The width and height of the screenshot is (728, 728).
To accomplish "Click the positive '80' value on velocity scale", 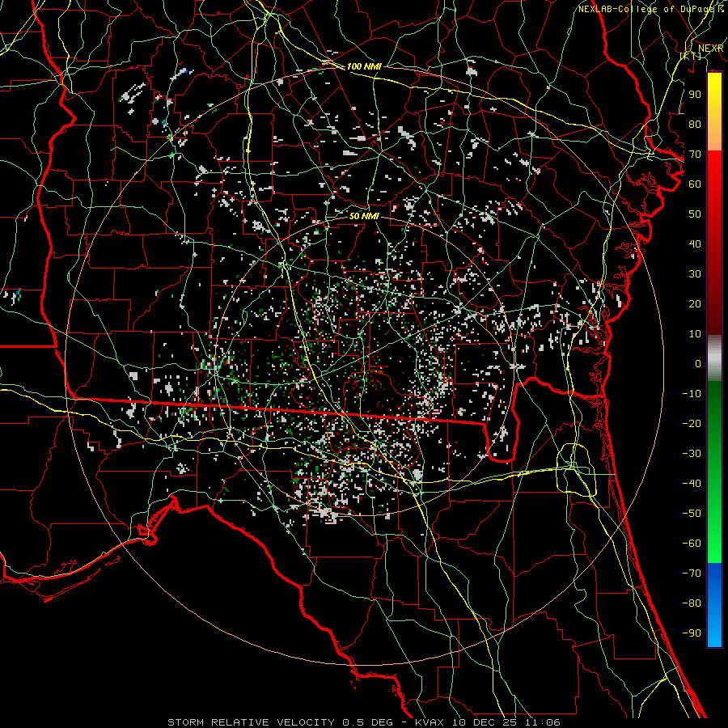I will (695, 125).
